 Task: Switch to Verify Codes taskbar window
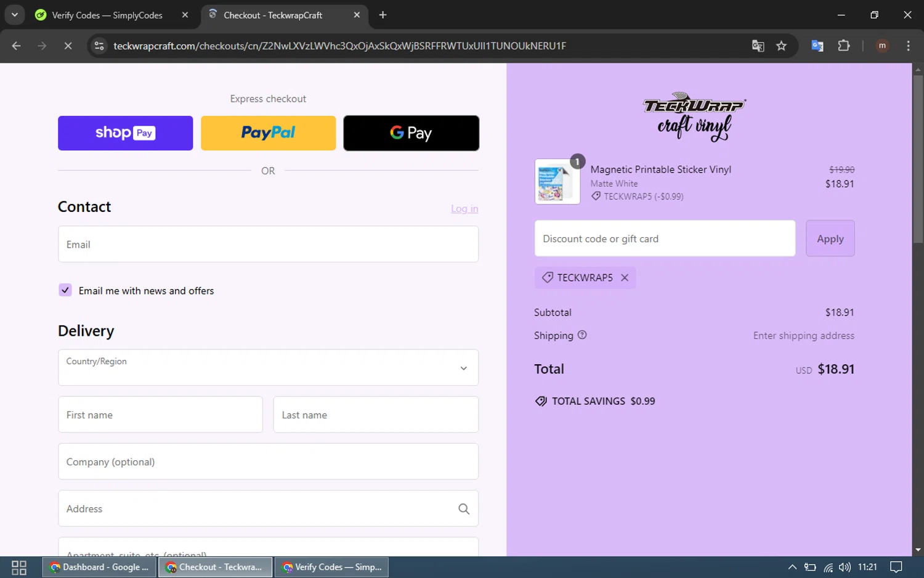[x=332, y=567]
